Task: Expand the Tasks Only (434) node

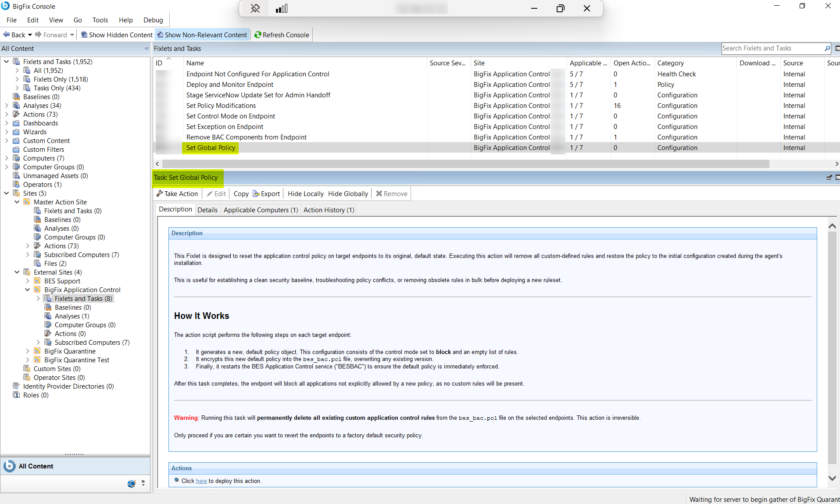Action: [17, 88]
